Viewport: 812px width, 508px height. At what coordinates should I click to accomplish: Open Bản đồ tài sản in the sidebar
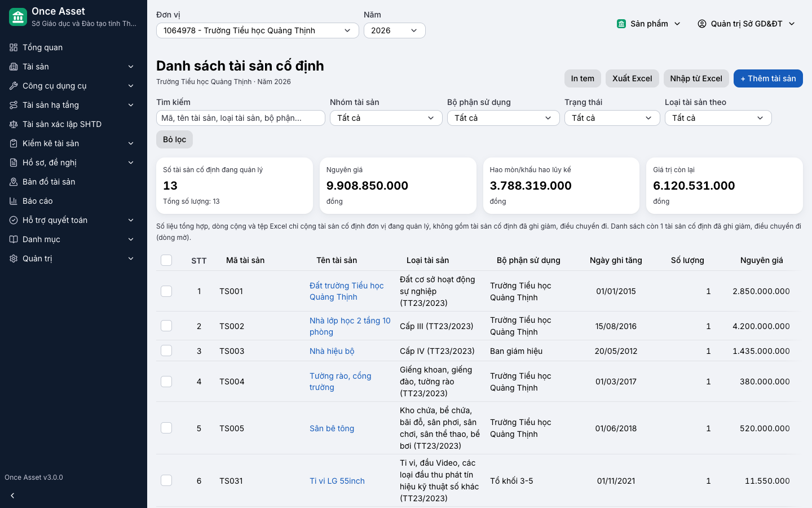click(73, 182)
